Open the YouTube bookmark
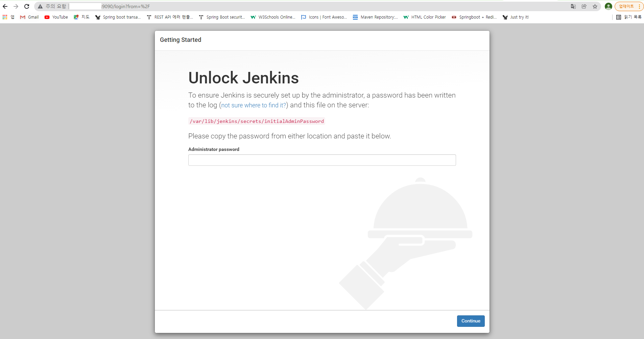The image size is (644, 339). pos(56,17)
